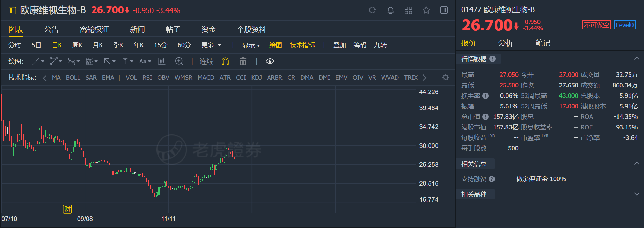The image size is (644, 228).
Task: Click the refresh icon in header
Action: pos(373,10)
